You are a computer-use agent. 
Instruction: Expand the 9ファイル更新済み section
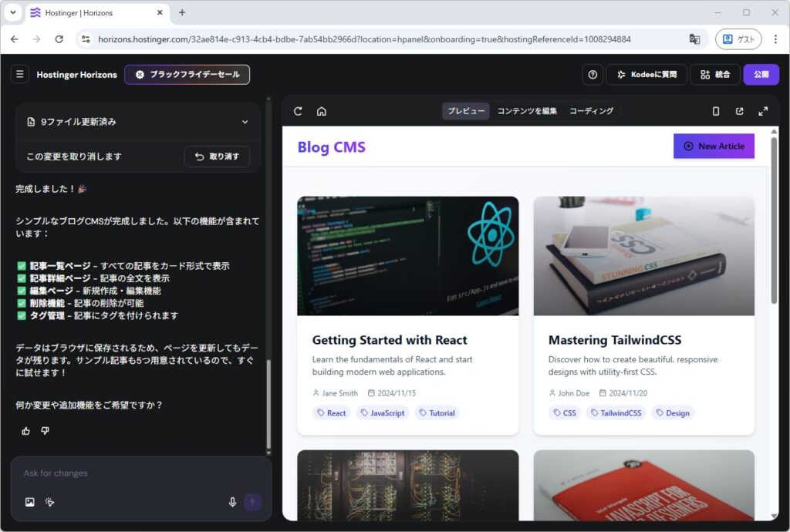click(x=245, y=122)
